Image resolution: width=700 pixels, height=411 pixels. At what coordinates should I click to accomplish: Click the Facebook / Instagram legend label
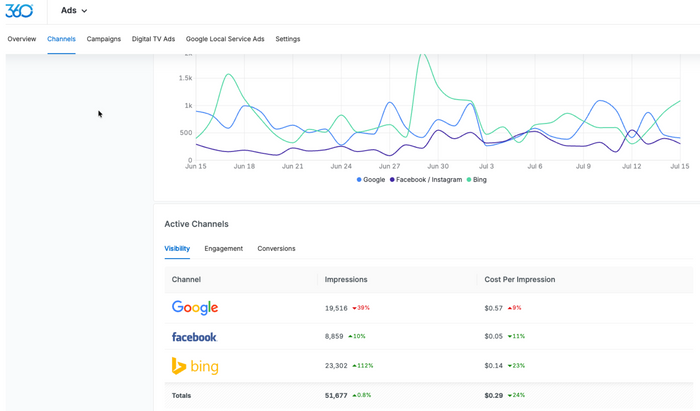[429, 179]
